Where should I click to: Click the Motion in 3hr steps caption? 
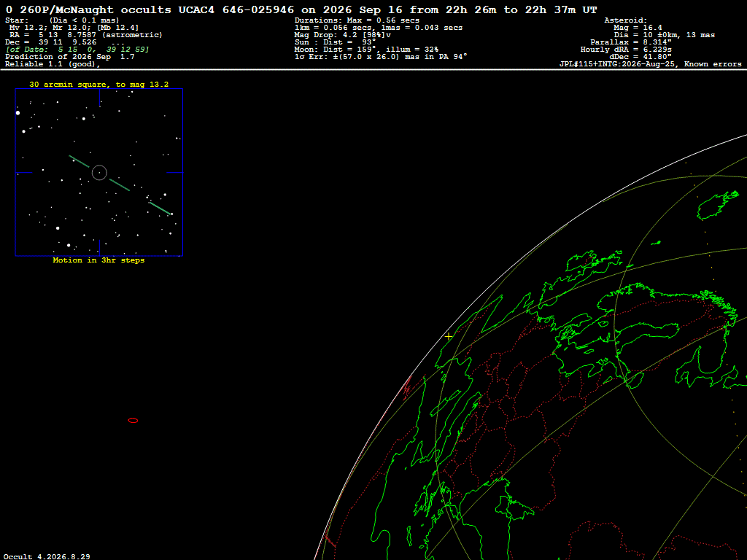pyautogui.click(x=98, y=260)
